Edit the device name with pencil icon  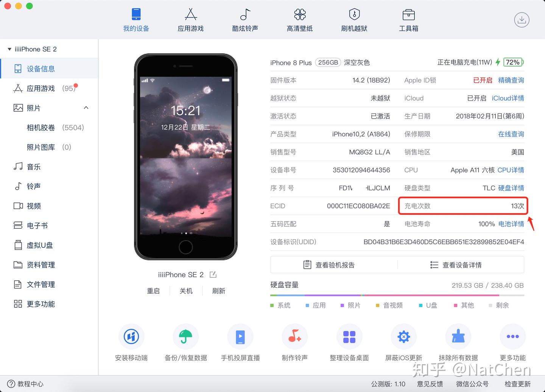point(213,274)
